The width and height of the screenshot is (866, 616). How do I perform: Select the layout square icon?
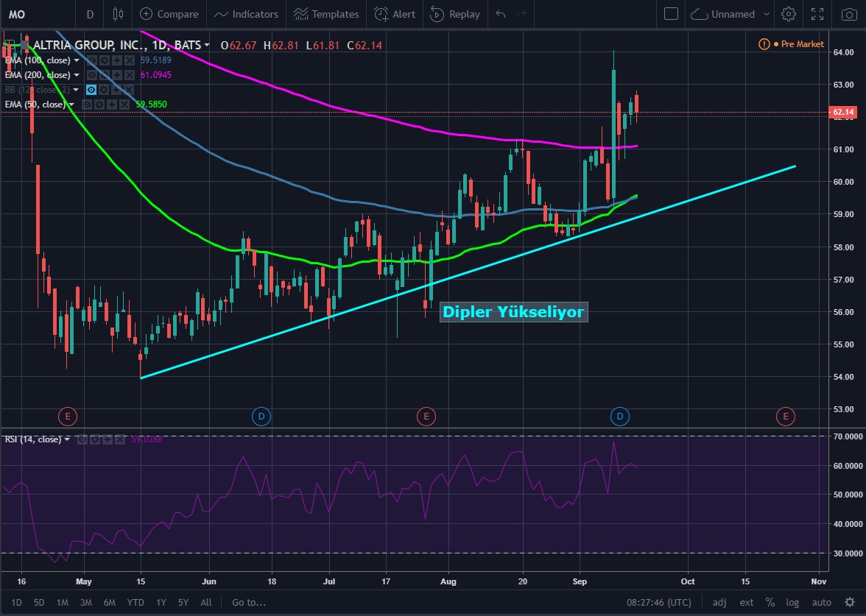coord(671,14)
